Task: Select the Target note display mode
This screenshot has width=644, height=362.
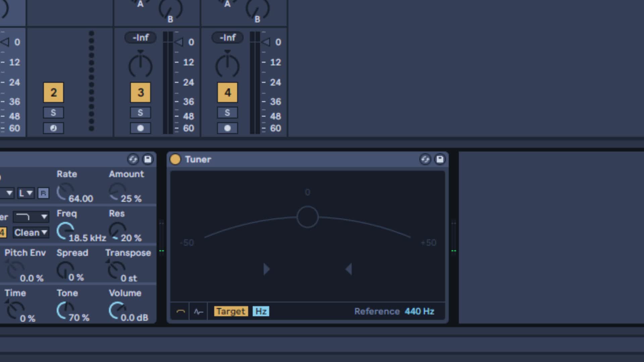Action: coord(231,311)
